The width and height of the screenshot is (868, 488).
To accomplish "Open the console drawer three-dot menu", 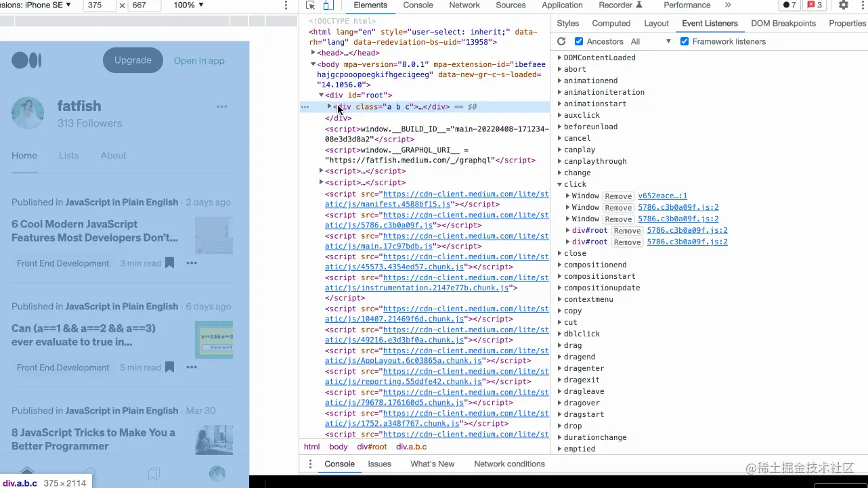I will (x=311, y=464).
